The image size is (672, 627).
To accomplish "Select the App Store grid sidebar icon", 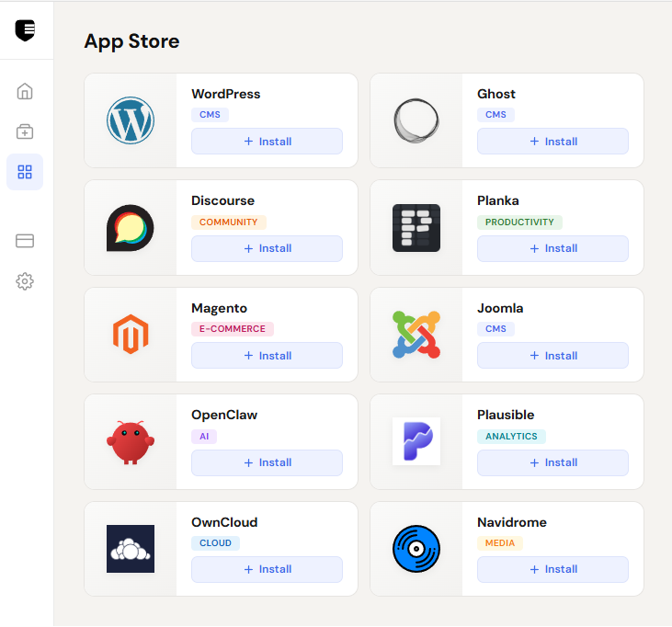I will click(25, 172).
